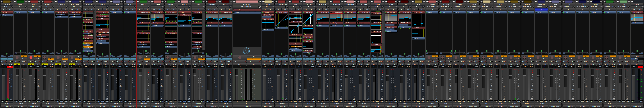Click the circular panner on DrumGizmo strip
This screenshot has height=108, width=644.
tap(246, 51)
